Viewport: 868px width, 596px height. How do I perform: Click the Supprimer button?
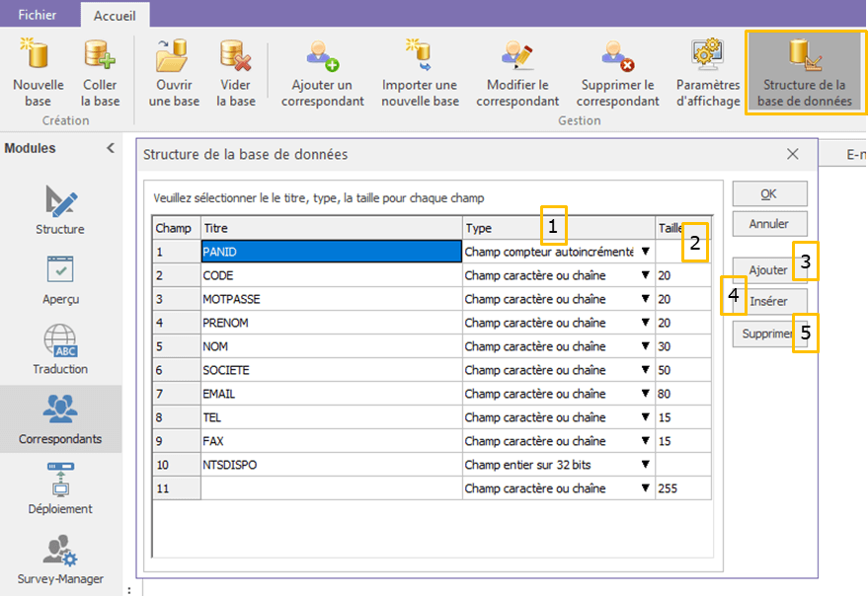tap(766, 334)
